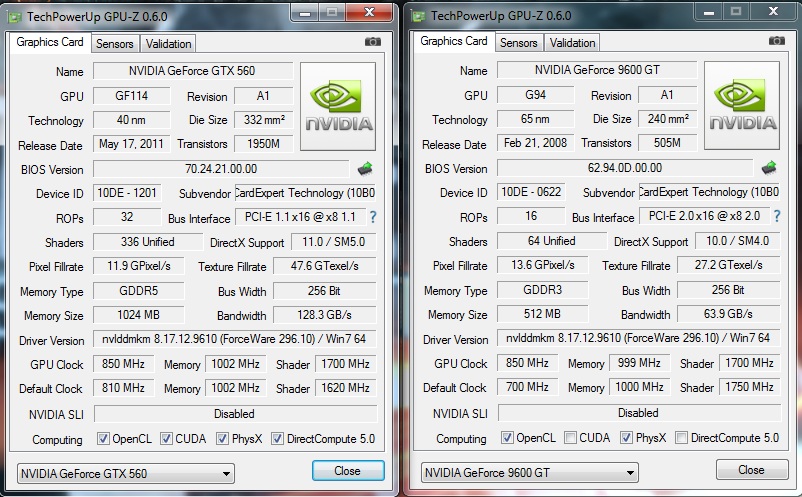The width and height of the screenshot is (802, 497).
Task: Click the Bus Interface question mark in 9600 GT window
Action: pyautogui.click(x=777, y=216)
